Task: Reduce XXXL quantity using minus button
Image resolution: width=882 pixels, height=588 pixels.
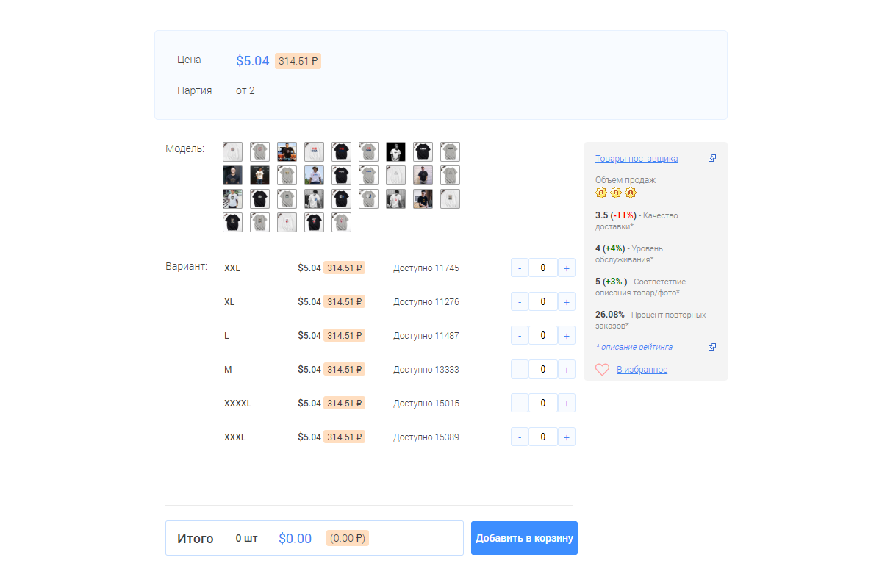Action: tap(520, 437)
